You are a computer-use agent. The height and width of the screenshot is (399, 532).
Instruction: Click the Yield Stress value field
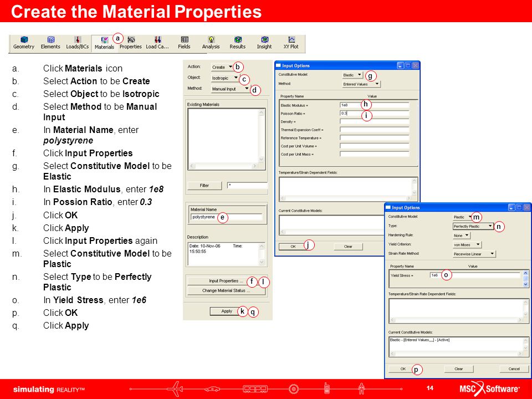[x=475, y=275]
